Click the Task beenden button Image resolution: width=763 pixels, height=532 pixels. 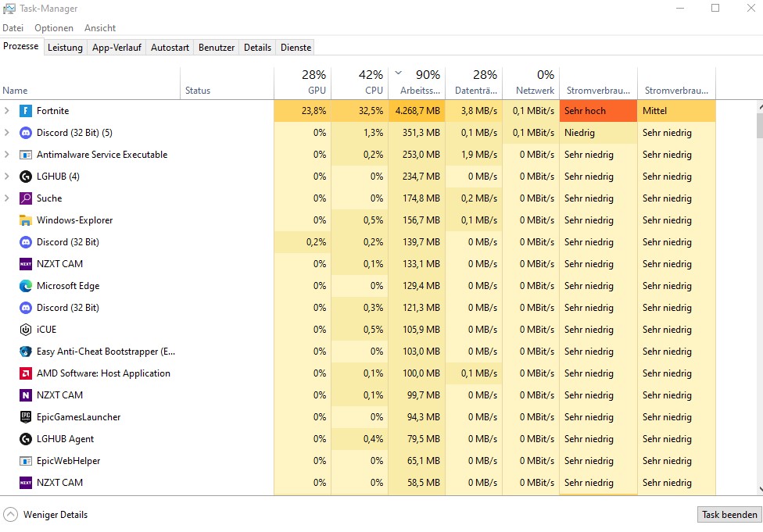[x=729, y=515]
